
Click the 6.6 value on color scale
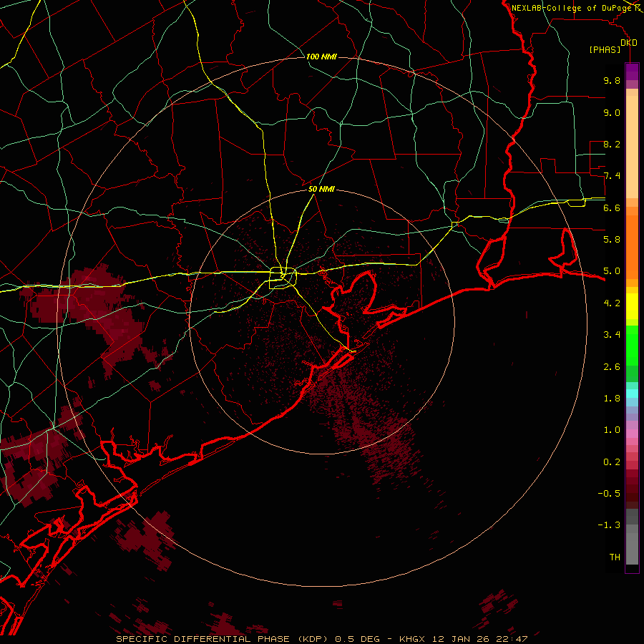coord(612,208)
